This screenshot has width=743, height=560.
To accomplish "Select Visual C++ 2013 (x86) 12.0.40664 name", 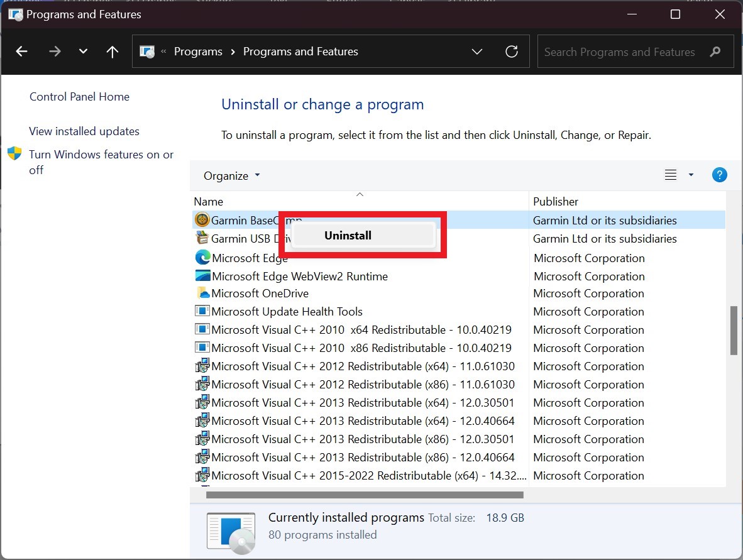I will (x=363, y=457).
